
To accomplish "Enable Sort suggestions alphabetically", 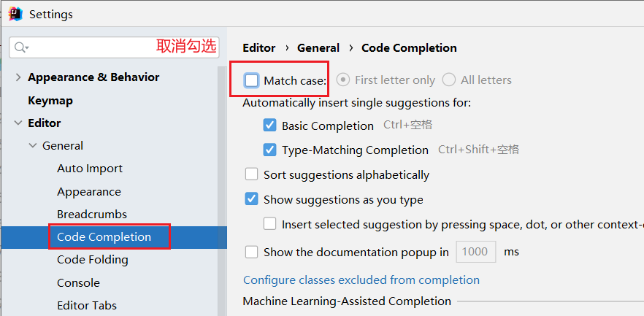I will coord(252,174).
